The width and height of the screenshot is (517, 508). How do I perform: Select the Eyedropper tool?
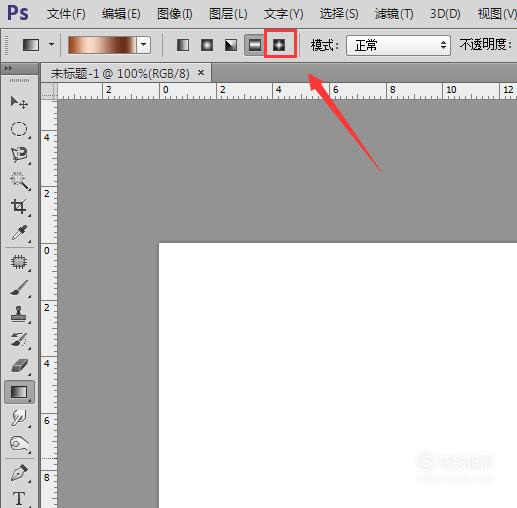click(19, 233)
